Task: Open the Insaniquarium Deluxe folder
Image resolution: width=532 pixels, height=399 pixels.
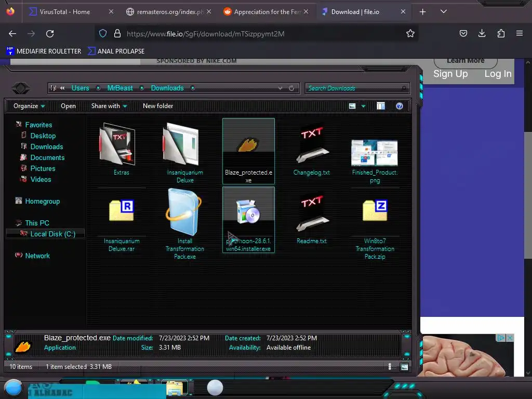Action: pyautogui.click(x=181, y=144)
